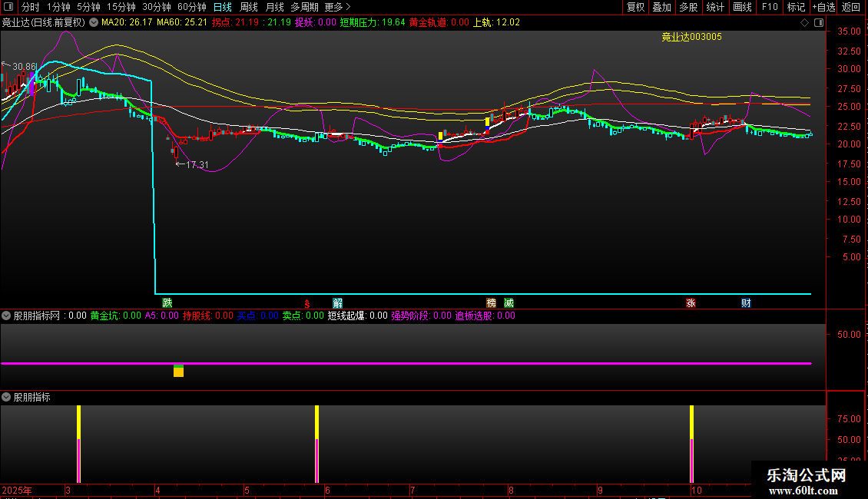Click the 复权 adjustment button

pos(635,7)
